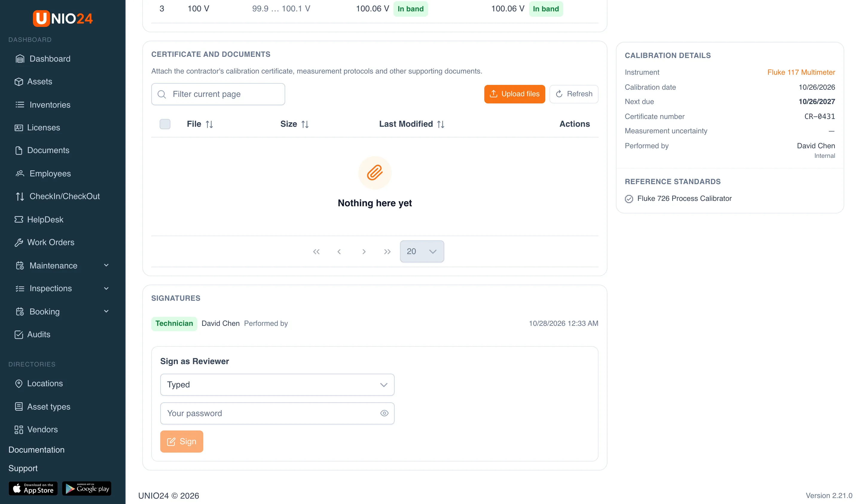Sort files by Size

294,124
